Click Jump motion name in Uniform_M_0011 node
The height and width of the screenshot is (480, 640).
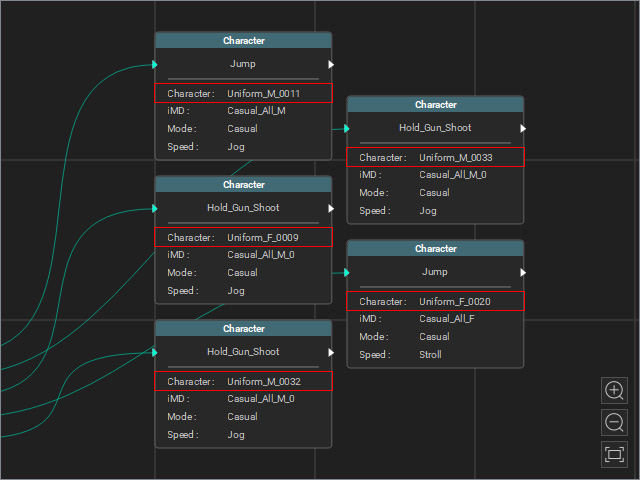click(243, 64)
